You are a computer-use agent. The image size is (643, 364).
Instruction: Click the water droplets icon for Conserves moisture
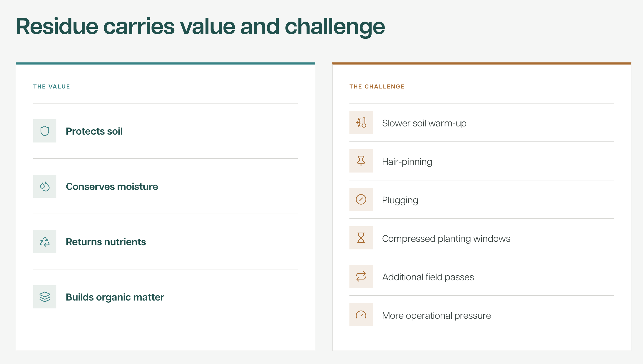45,186
